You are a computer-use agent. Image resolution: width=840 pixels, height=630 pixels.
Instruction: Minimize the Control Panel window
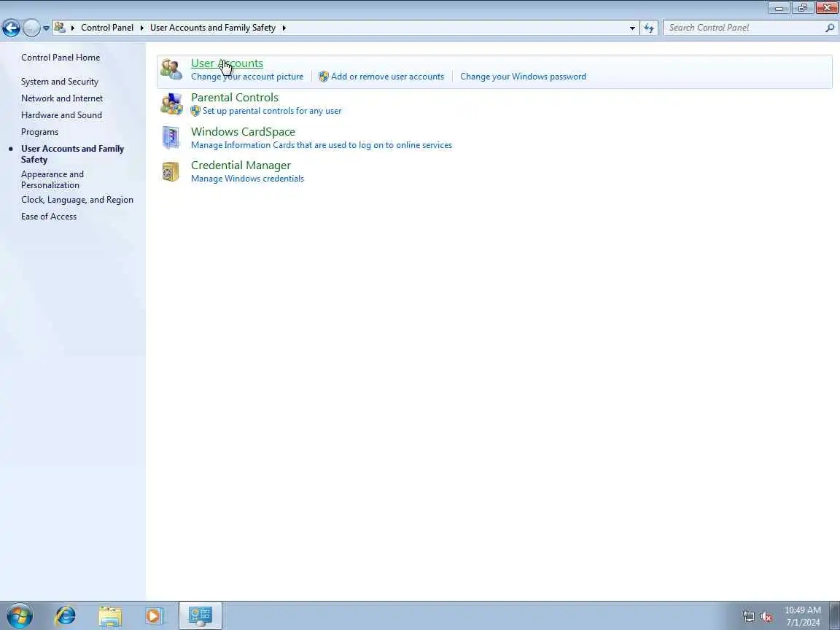point(779,7)
